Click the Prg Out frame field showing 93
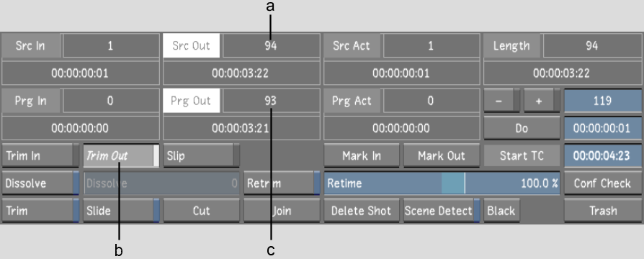644x259 pixels. pos(271,101)
